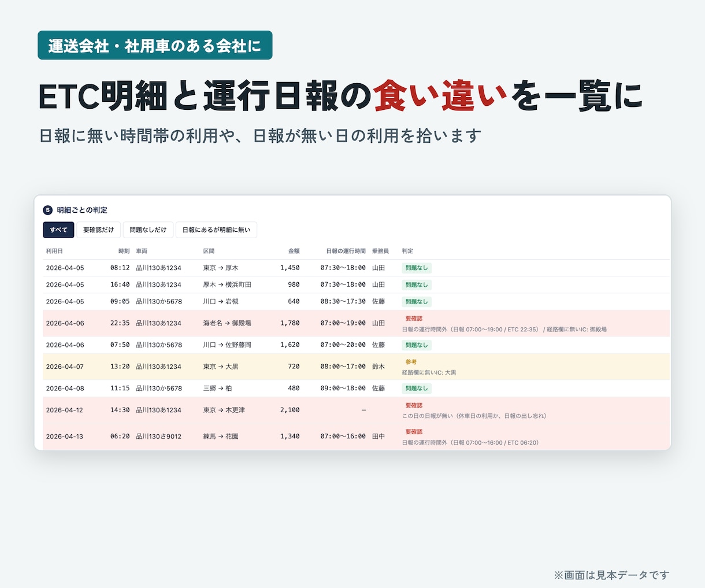
Task: Click date 2026-04-07
Action: (x=65, y=367)
